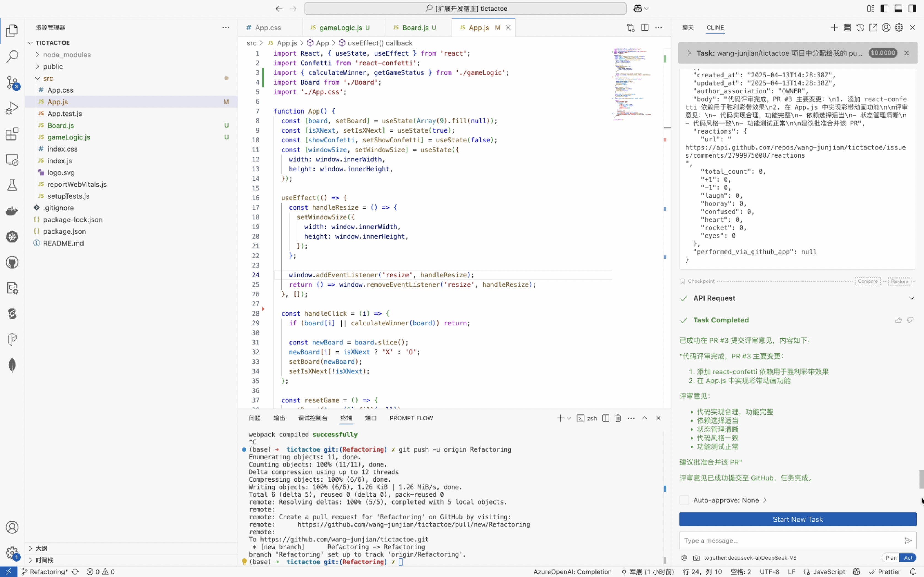Open the Source Control view

pos(12,82)
